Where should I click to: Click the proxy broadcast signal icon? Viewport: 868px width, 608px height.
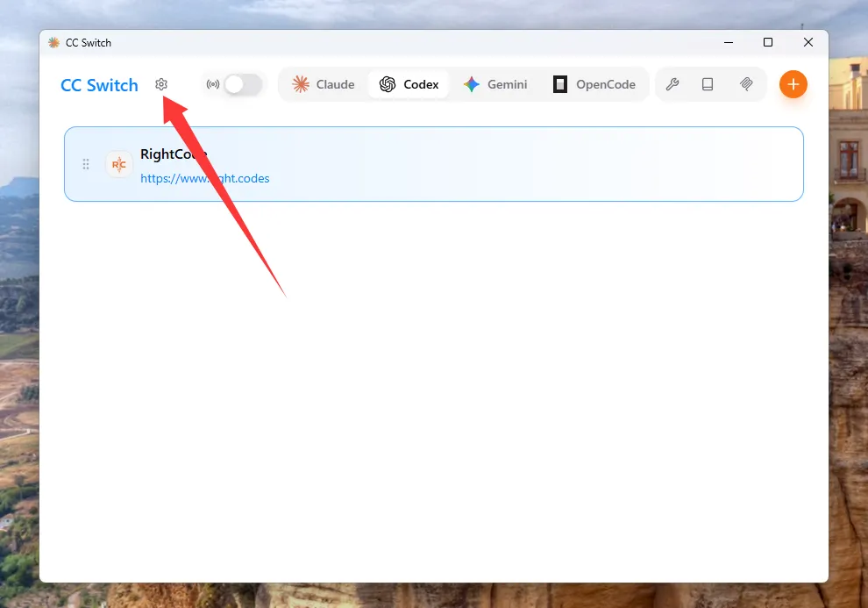tap(212, 84)
